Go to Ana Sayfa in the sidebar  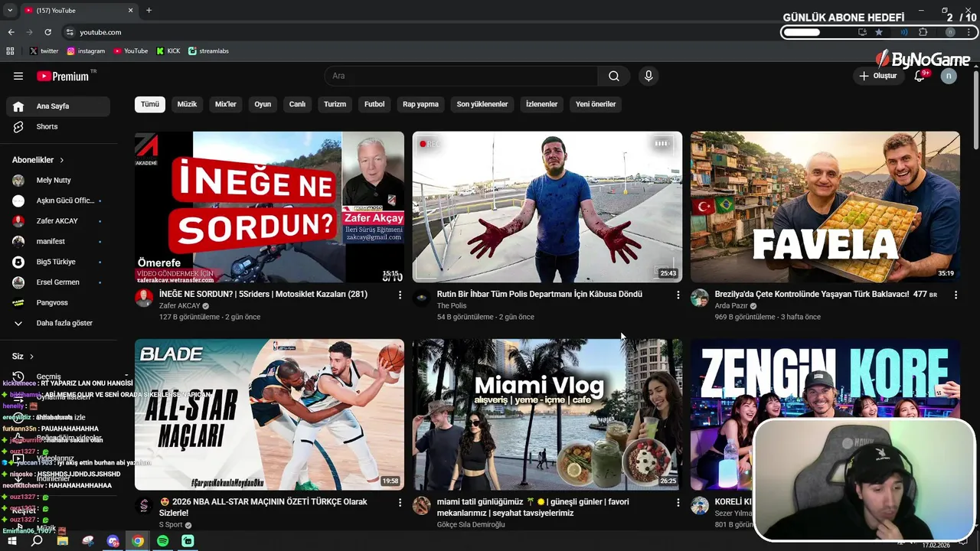(58, 106)
